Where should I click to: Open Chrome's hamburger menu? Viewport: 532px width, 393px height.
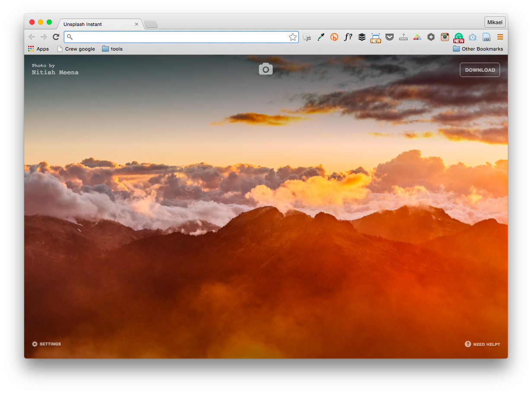[x=500, y=37]
